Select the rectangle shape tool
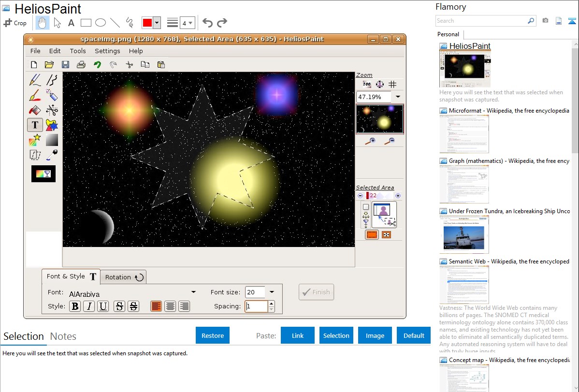 coord(86,23)
